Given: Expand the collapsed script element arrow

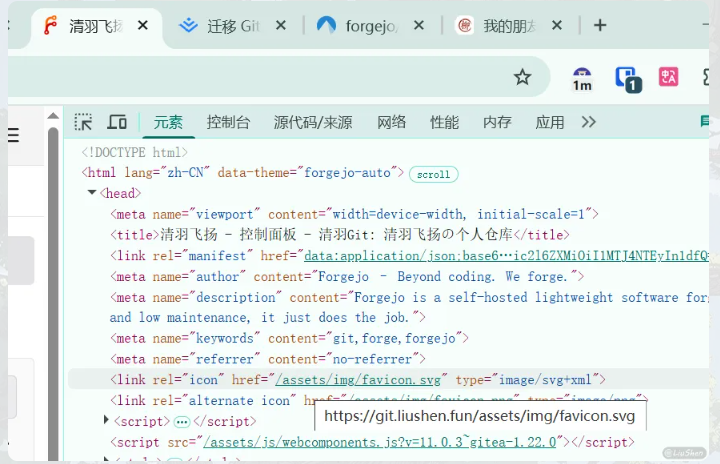Looking at the screenshot, I should point(106,419).
